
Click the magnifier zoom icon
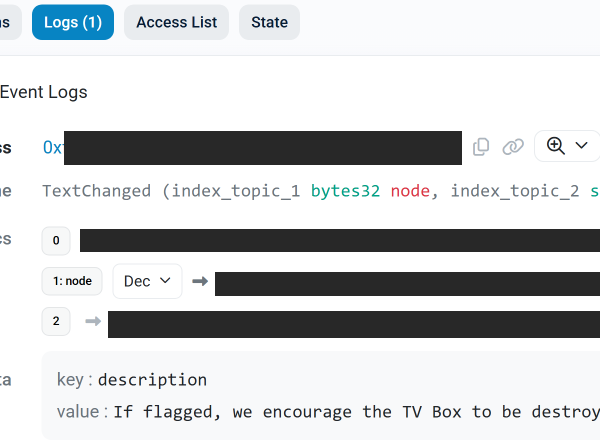(556, 146)
